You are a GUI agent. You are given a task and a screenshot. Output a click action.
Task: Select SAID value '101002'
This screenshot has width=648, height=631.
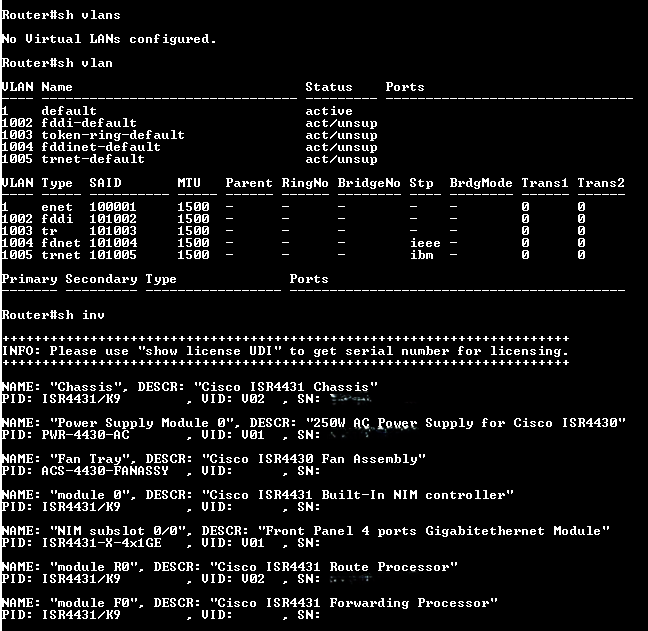point(113,219)
